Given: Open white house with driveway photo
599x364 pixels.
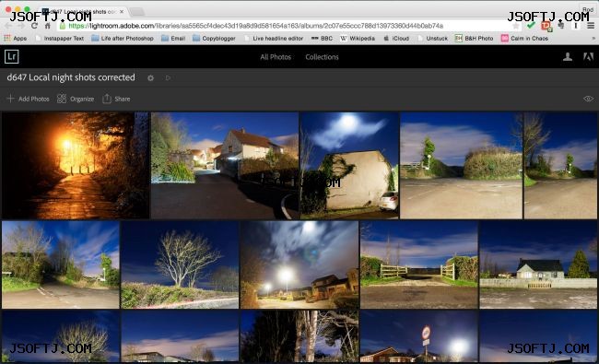Looking at the screenshot, I should coord(225,165).
